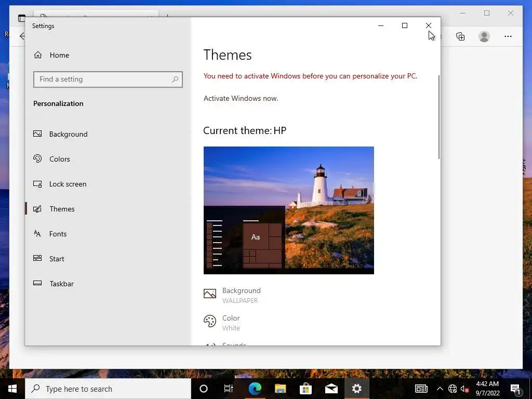Open the Windows Start menu

(12, 389)
